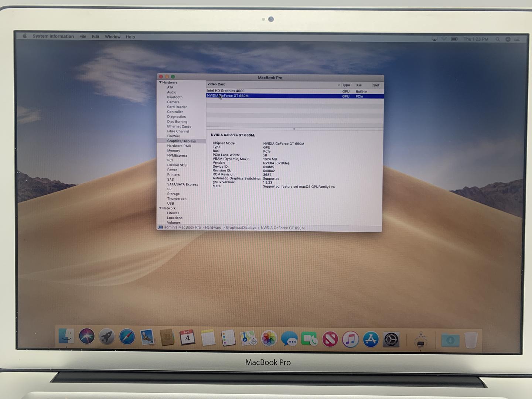Open Mail stamp icon in Dock
This screenshot has width=532, height=399.
[x=147, y=337]
